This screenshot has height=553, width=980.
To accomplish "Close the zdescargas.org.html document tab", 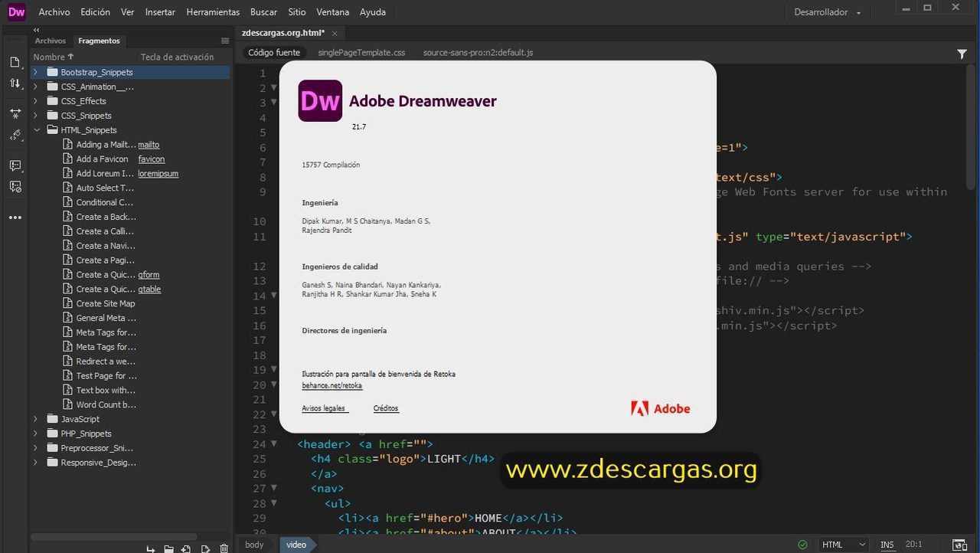I will pyautogui.click(x=335, y=33).
